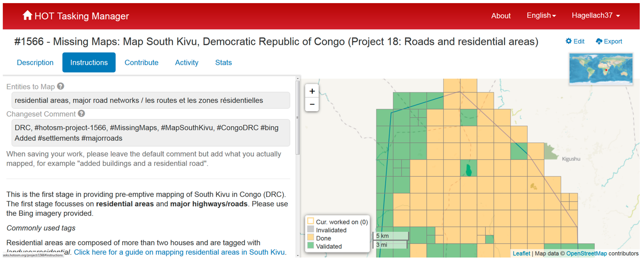
Task: Select the Activity tab
Action: 186,63
